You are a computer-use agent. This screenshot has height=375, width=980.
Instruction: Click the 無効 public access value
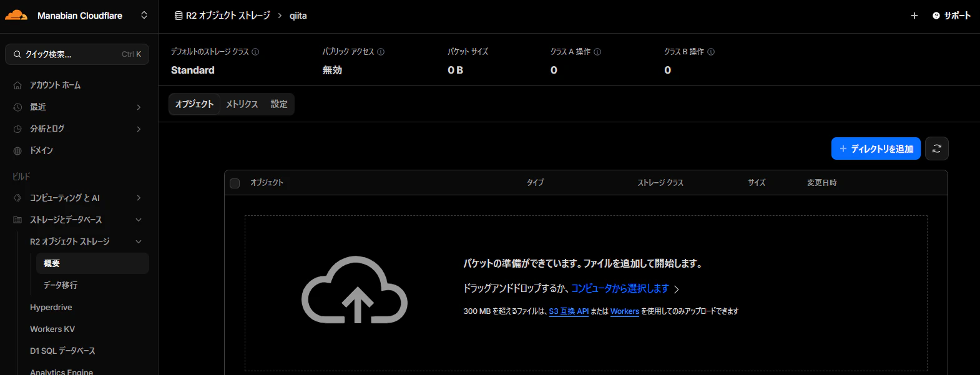tap(332, 70)
